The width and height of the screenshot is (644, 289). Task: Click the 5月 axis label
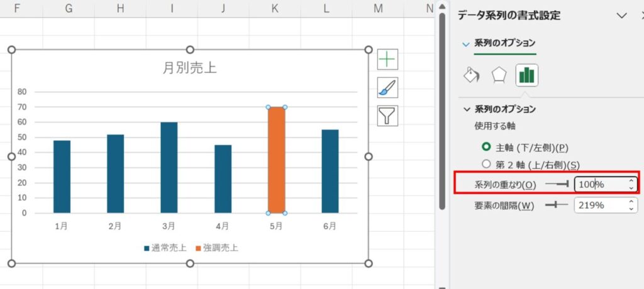[276, 226]
